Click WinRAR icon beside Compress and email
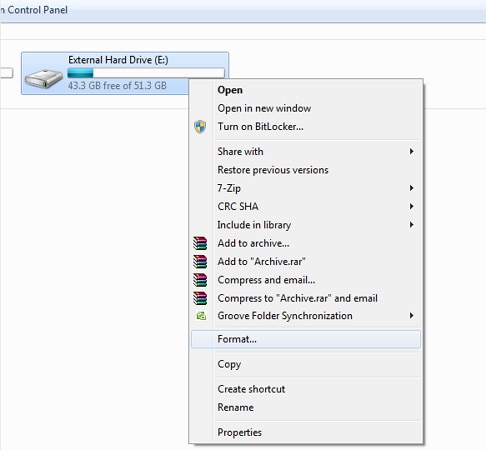Screen dimensions: 486x450 tap(200, 280)
